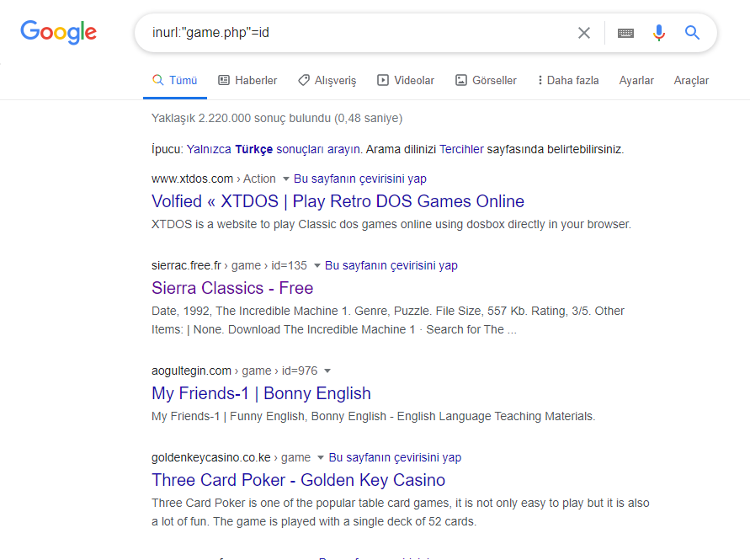Translate the sierrac.free.fr result page
The height and width of the screenshot is (560, 750).
point(391,265)
